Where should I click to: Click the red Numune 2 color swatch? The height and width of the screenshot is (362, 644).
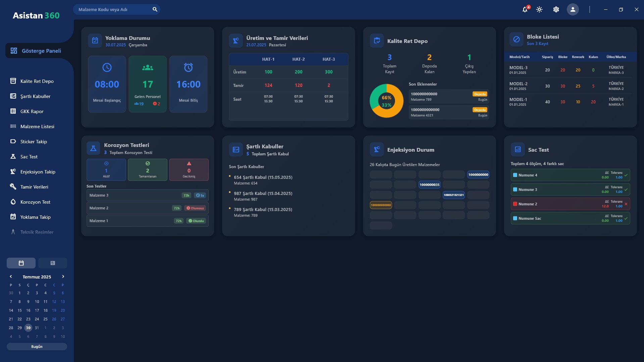[515, 204]
